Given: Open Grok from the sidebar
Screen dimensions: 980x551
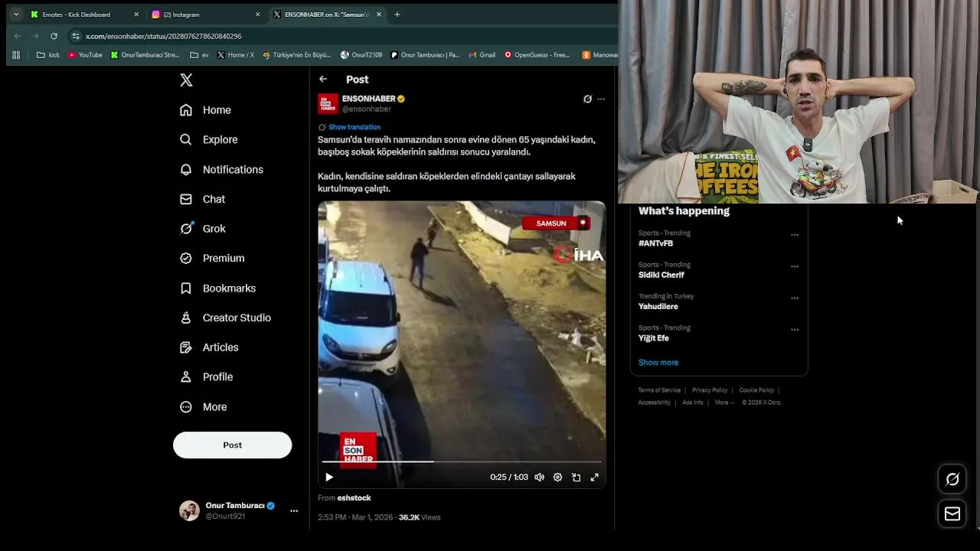Looking at the screenshot, I should point(202,229).
